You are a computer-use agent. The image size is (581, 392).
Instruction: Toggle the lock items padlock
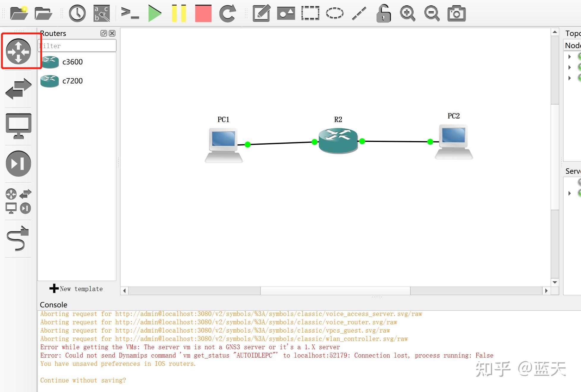tap(383, 13)
